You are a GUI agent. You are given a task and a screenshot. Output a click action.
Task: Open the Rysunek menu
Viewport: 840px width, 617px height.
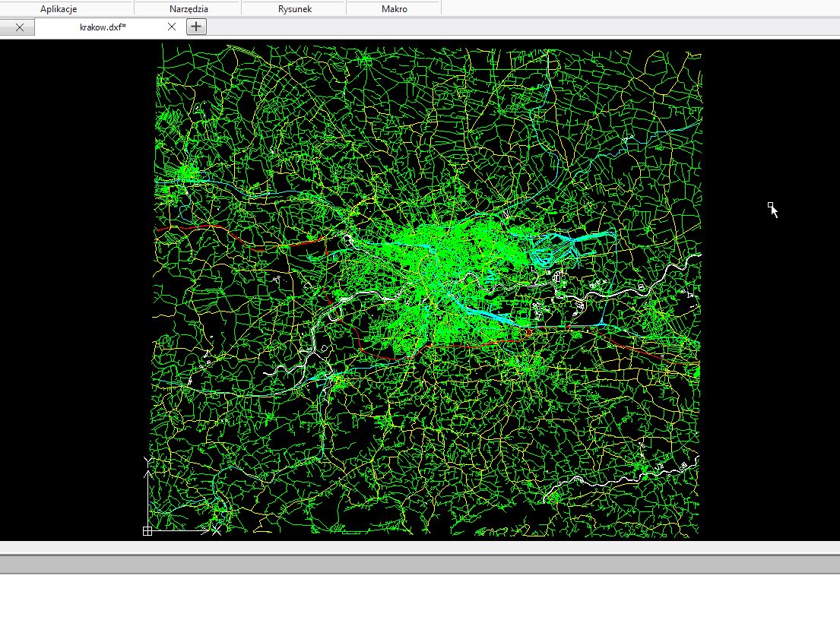[x=293, y=9]
